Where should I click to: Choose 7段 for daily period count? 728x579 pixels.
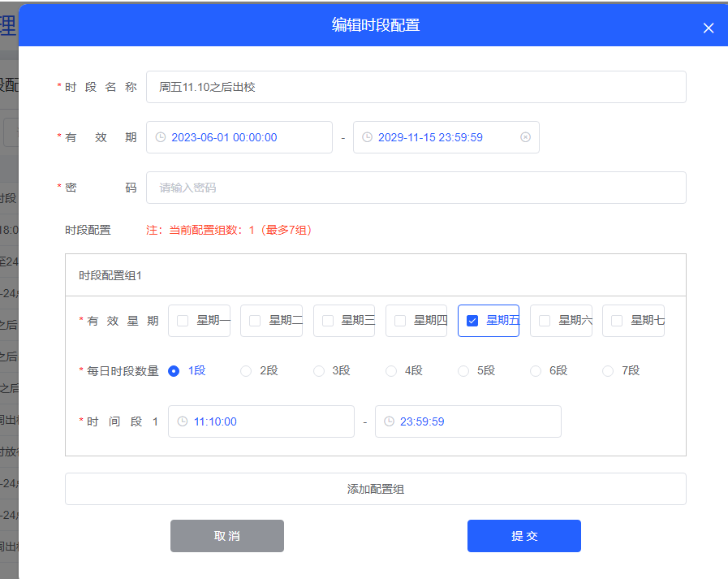pyautogui.click(x=608, y=371)
